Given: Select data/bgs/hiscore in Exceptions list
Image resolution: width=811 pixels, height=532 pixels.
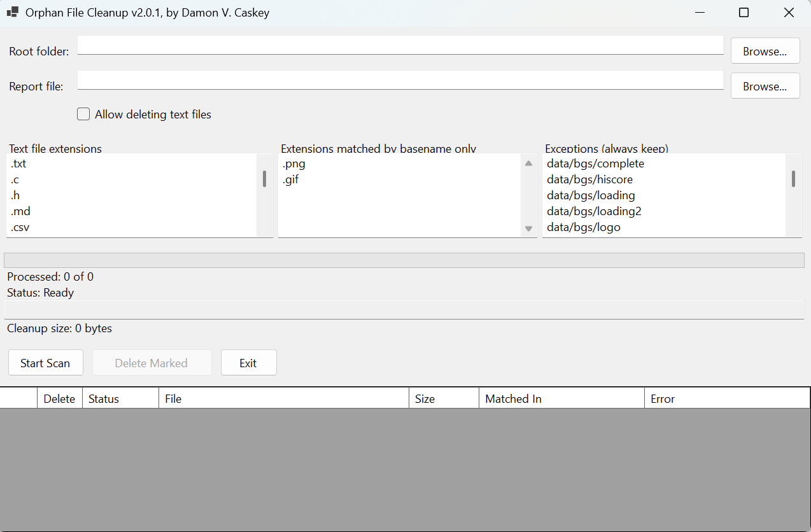Looking at the screenshot, I should pos(589,179).
